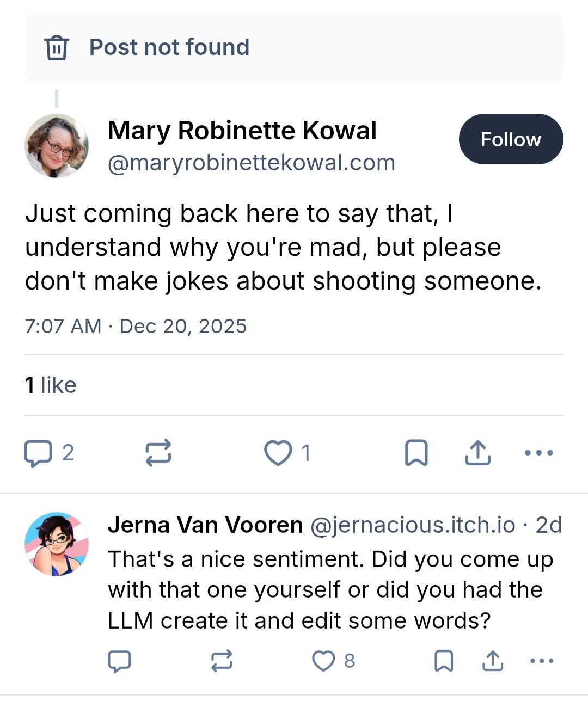Like Mary Robinette Kowal's post
The height and width of the screenshot is (726, 588).
(x=278, y=453)
